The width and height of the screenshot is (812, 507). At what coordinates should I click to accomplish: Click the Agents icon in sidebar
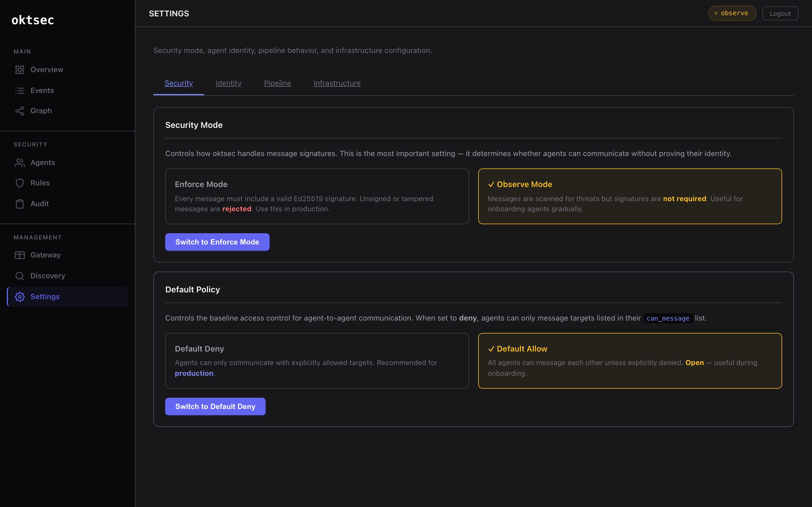[x=19, y=163]
